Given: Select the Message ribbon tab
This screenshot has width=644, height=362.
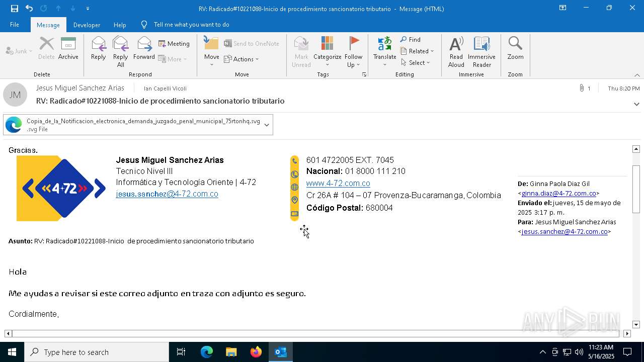Looking at the screenshot, I should pyautogui.click(x=48, y=25).
